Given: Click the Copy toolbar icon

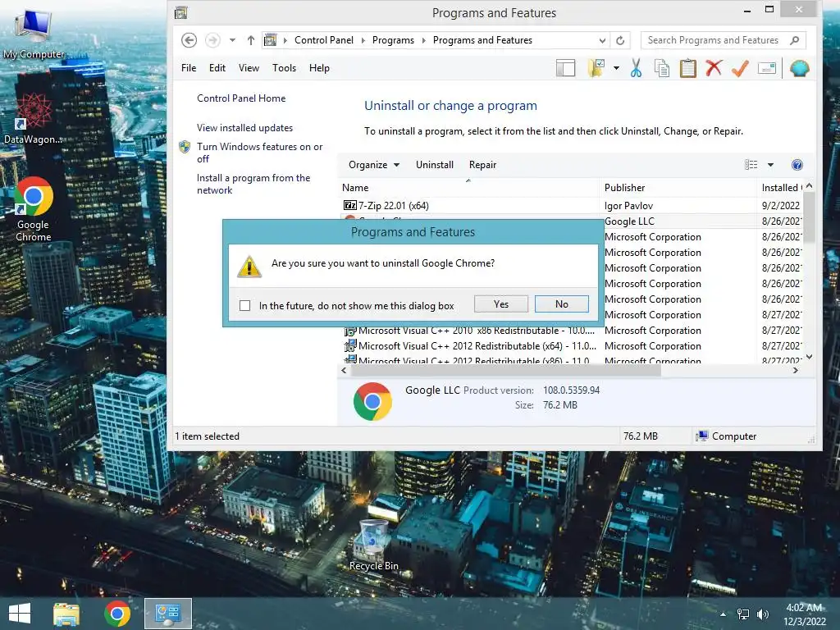Looking at the screenshot, I should click(662, 68).
